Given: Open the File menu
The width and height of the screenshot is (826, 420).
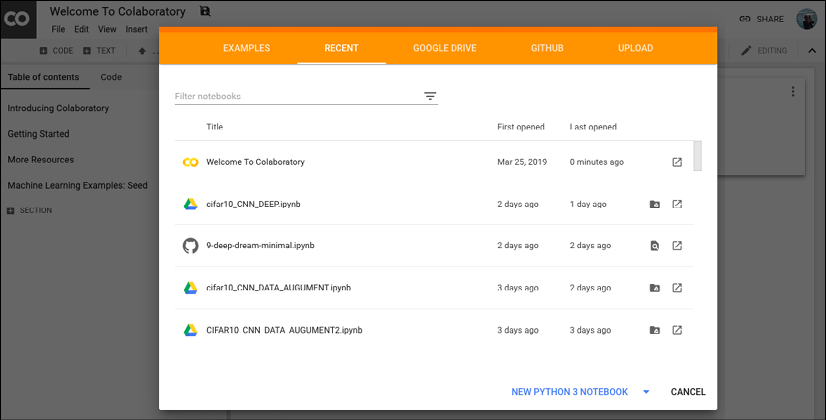Looking at the screenshot, I should pos(58,30).
